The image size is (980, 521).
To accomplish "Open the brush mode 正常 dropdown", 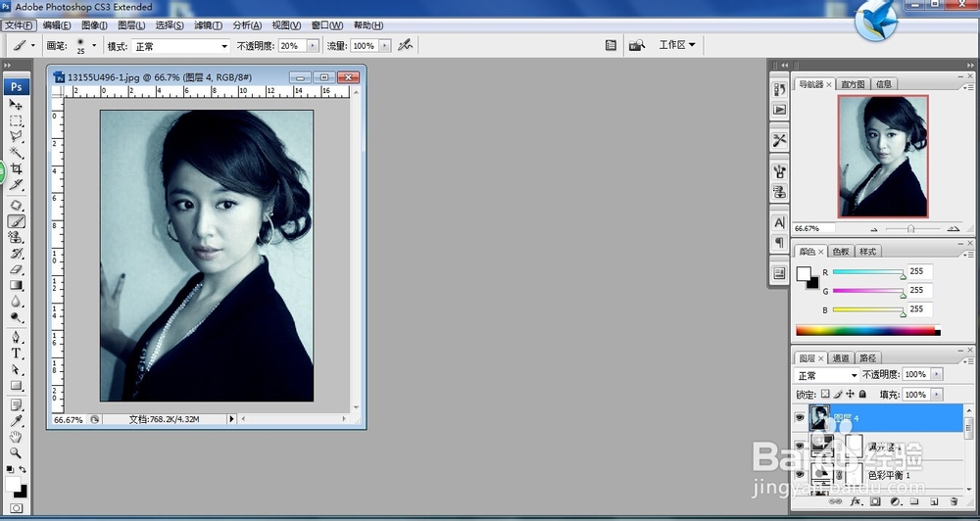I will click(x=181, y=46).
